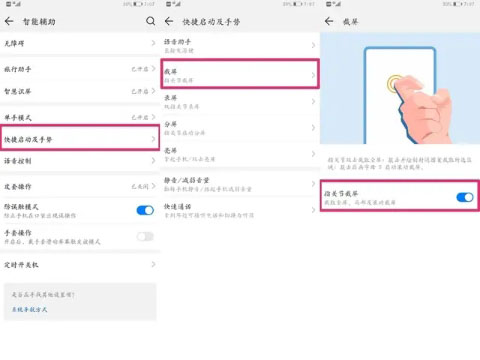
Task: Open the 单手模式 entry
Action: [80, 117]
